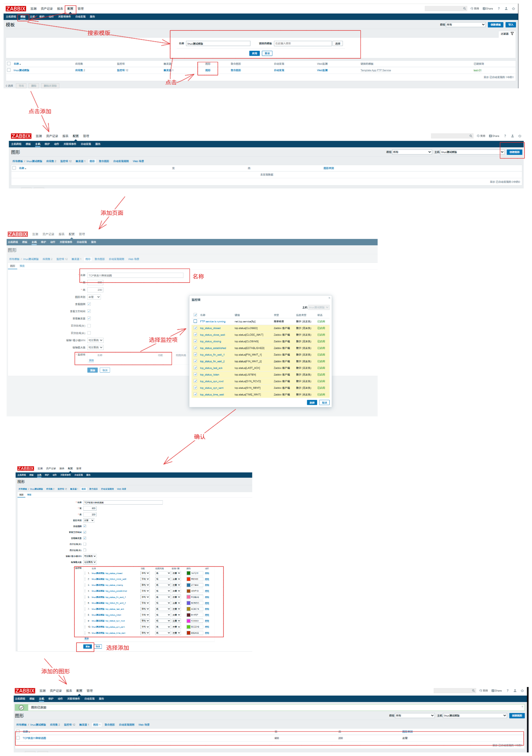Click the user icon on the 图形已添加 page
Viewport: 532px width, 756px height.
click(x=515, y=691)
